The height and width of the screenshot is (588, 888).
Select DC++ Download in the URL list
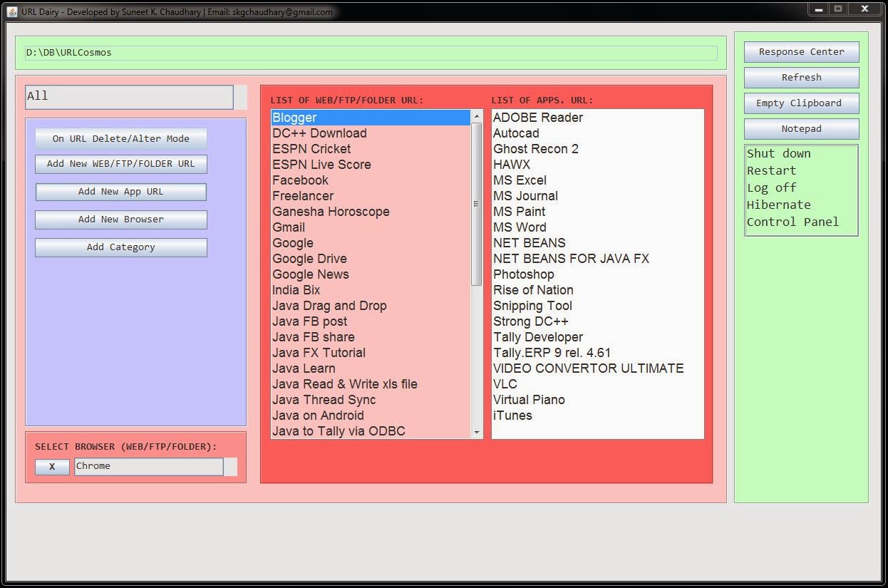(x=371, y=133)
